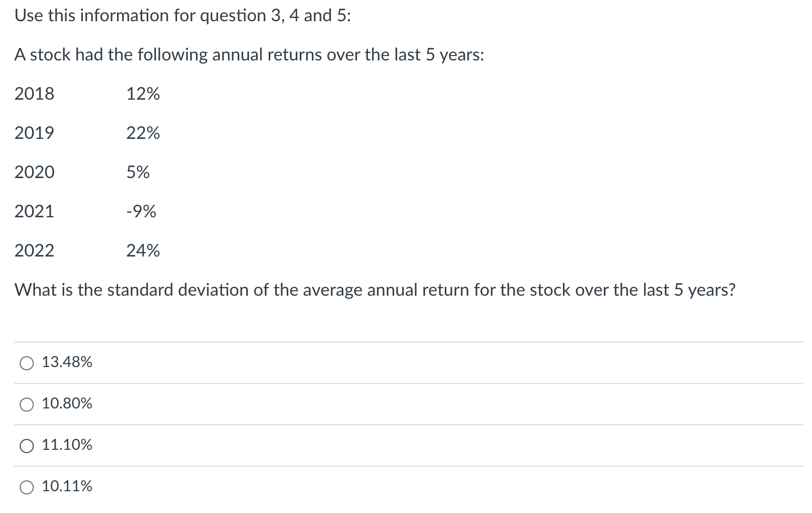Viewport: 812px width, 513px height.
Task: Click the 2019 year label
Action: tap(34, 133)
